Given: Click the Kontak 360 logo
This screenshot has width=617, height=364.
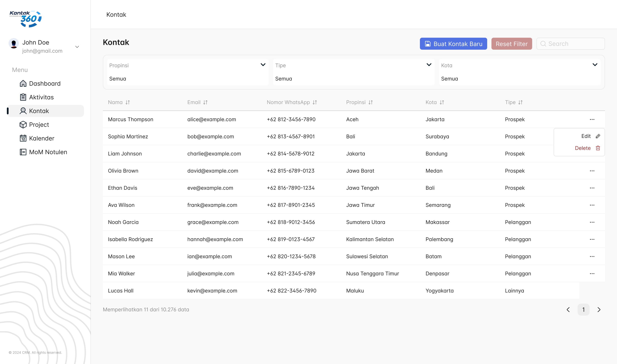Looking at the screenshot, I should (25, 19).
